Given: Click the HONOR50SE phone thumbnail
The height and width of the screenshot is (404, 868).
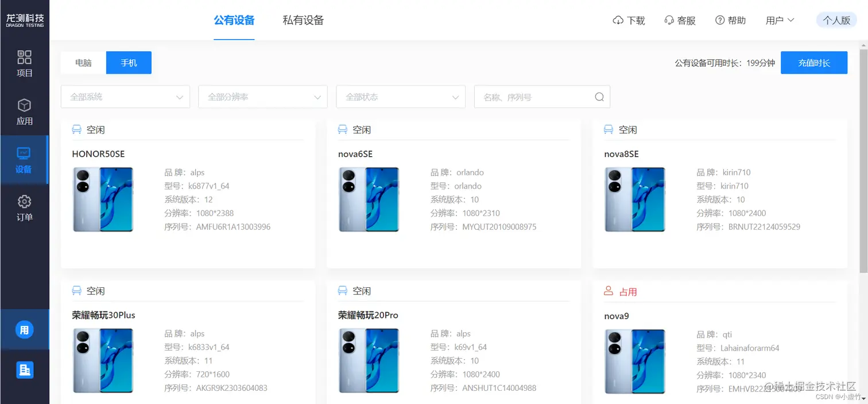Looking at the screenshot, I should (x=103, y=199).
